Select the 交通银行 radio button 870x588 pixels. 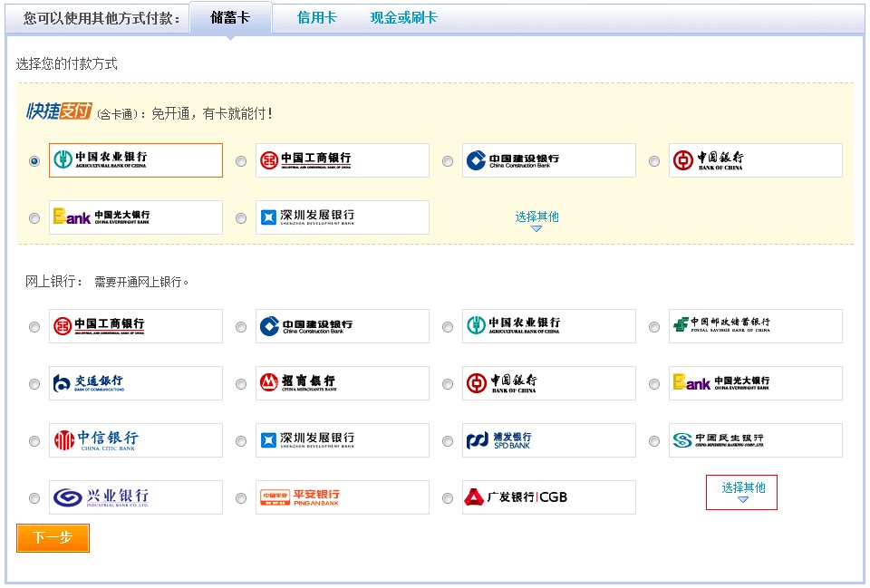[x=34, y=384]
